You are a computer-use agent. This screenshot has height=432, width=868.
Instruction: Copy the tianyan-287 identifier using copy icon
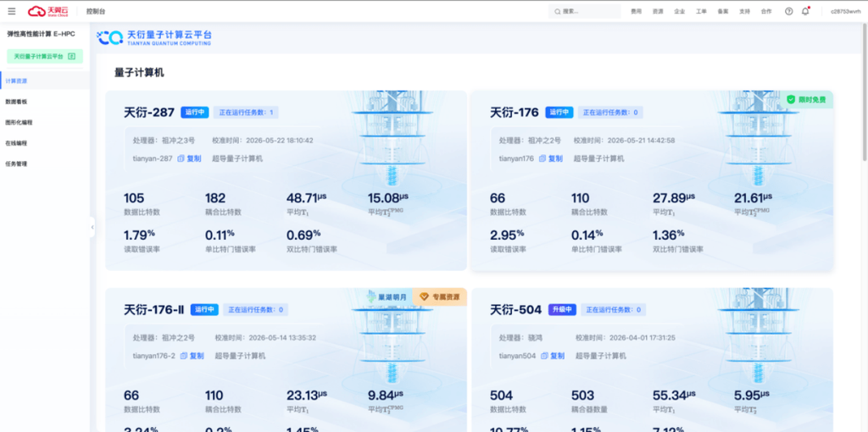coord(181,158)
